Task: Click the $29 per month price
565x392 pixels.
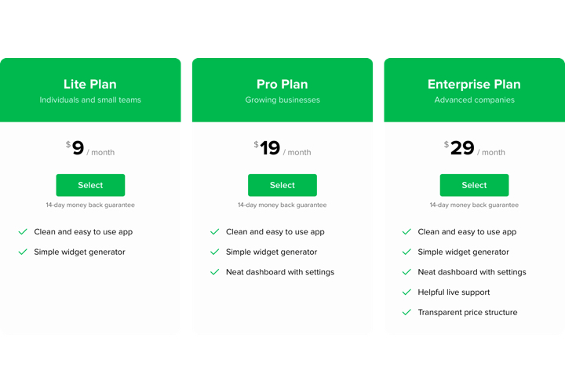Action: coord(474,149)
